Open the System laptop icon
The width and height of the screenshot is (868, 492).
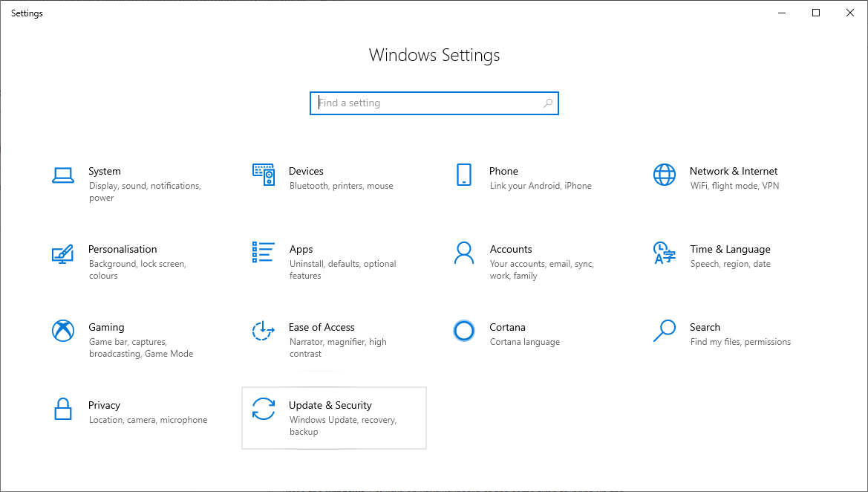63,175
